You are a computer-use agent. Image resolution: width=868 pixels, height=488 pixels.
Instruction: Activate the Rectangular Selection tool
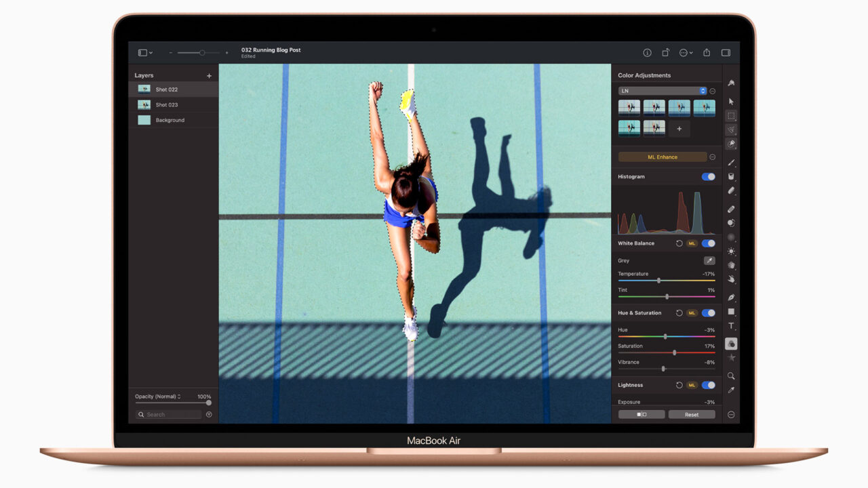[x=731, y=116]
